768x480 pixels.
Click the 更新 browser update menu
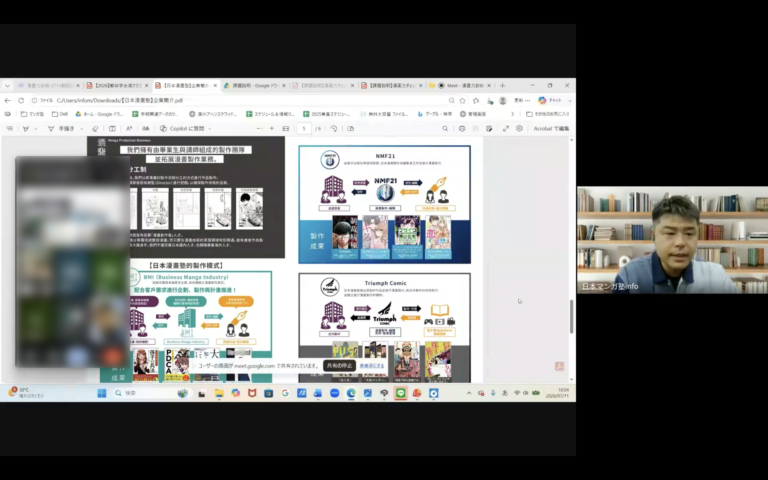click(522, 100)
